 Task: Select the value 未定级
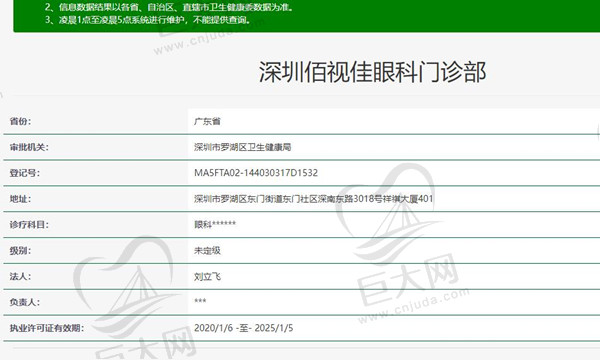click(x=207, y=251)
